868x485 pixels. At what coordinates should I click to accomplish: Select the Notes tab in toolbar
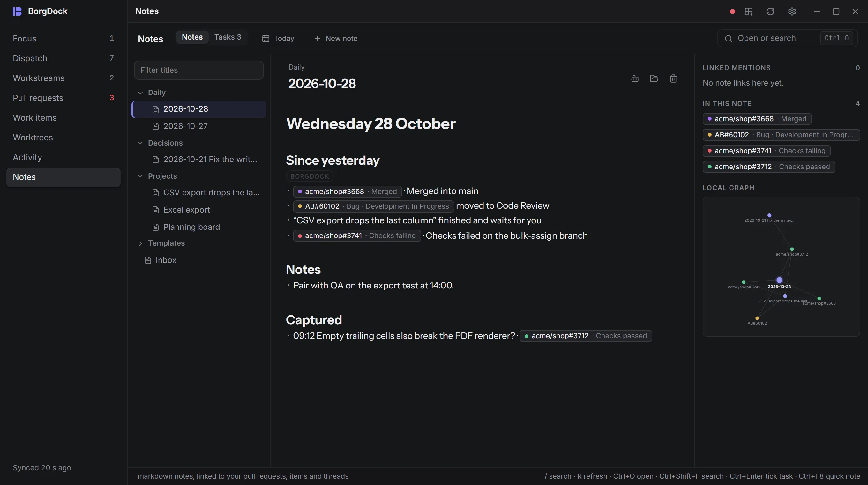coord(192,37)
